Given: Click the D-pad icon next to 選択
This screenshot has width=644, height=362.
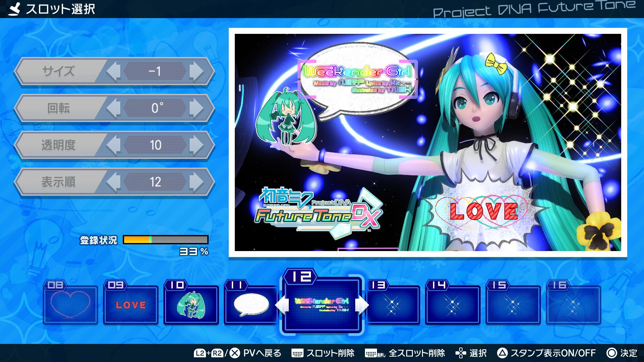Looking at the screenshot, I should (x=461, y=353).
